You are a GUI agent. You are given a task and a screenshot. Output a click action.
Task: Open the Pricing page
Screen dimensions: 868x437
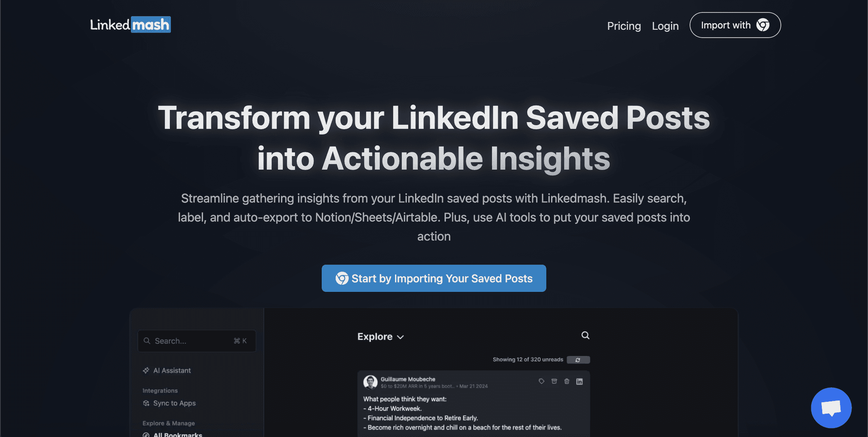tap(624, 26)
